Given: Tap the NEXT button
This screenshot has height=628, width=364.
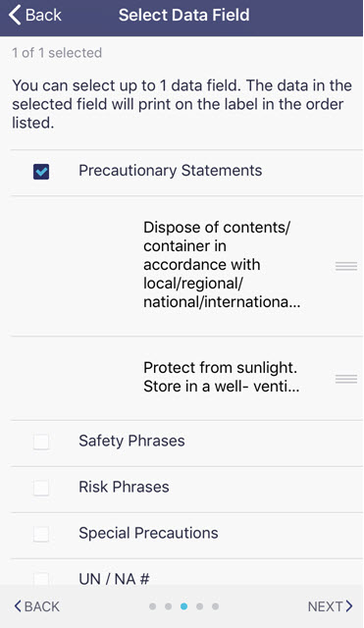Looking at the screenshot, I should coord(331,606).
